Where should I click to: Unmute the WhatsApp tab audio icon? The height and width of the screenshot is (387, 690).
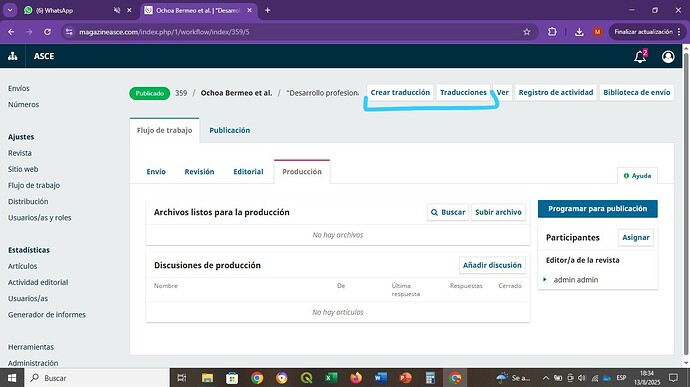click(117, 10)
